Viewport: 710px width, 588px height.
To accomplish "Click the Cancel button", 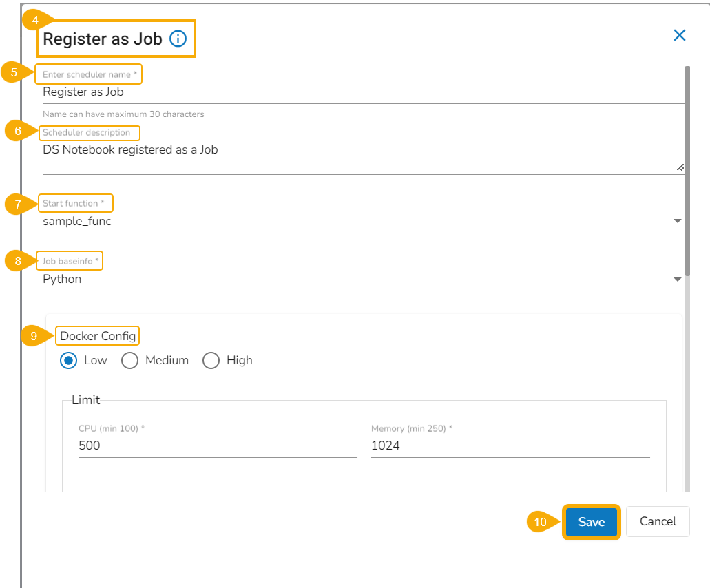I will tap(658, 522).
